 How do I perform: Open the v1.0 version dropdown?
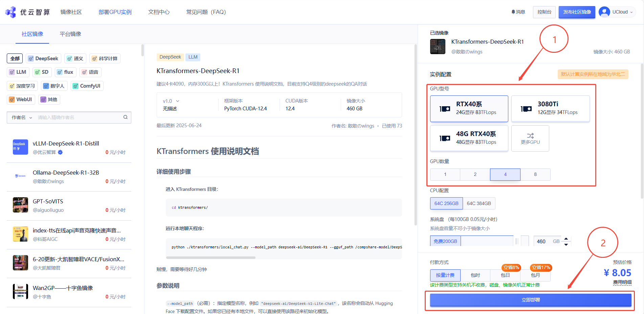pyautogui.click(x=171, y=101)
